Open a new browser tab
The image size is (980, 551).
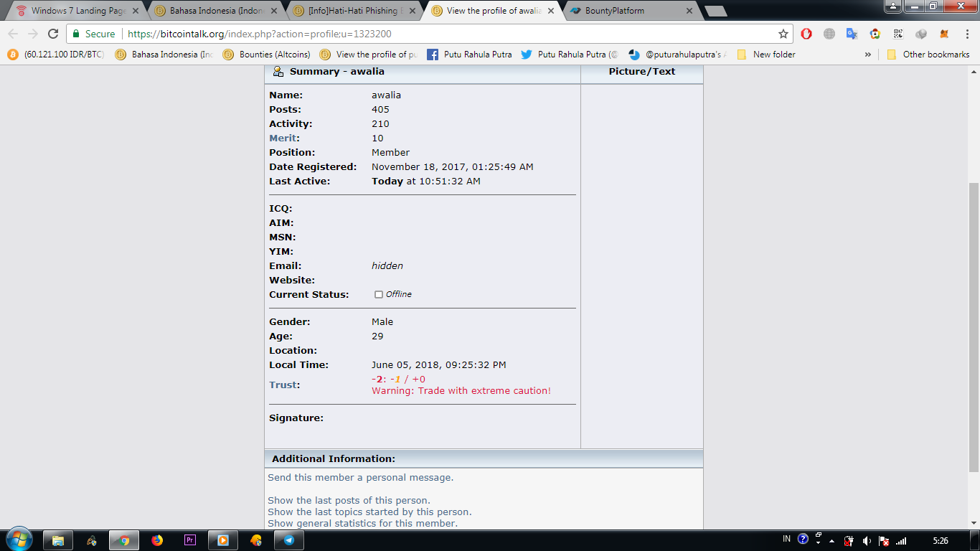(715, 11)
